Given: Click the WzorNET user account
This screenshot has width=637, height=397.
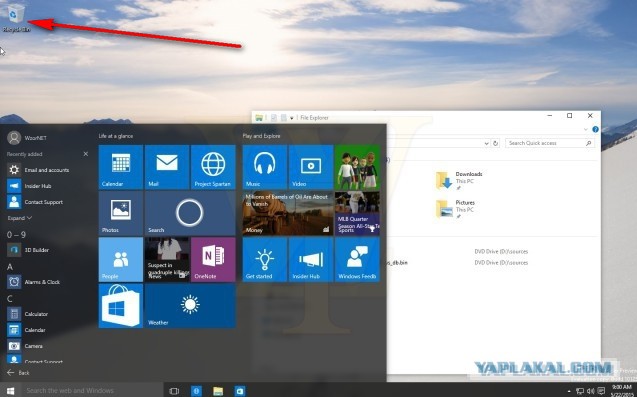Looking at the screenshot, I should (27, 138).
